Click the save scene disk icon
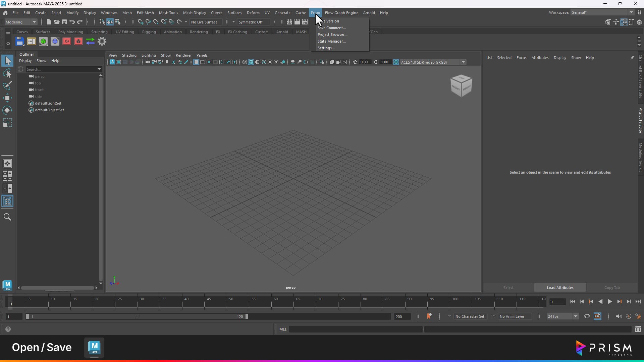Viewport: 644px width, 362px height. coord(64,22)
